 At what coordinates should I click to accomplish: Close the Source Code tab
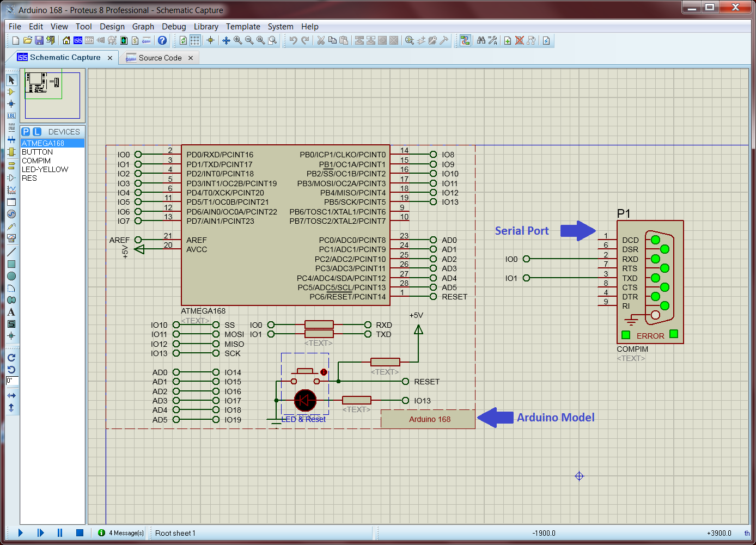coord(191,58)
